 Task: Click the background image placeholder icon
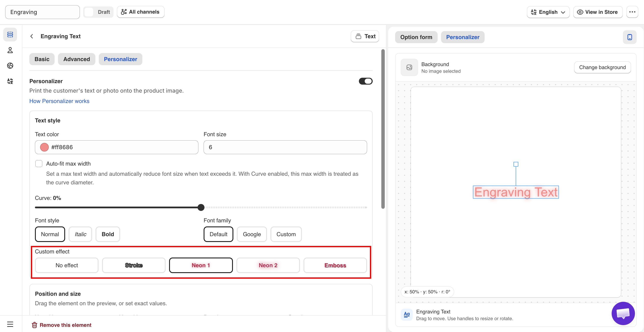409,67
